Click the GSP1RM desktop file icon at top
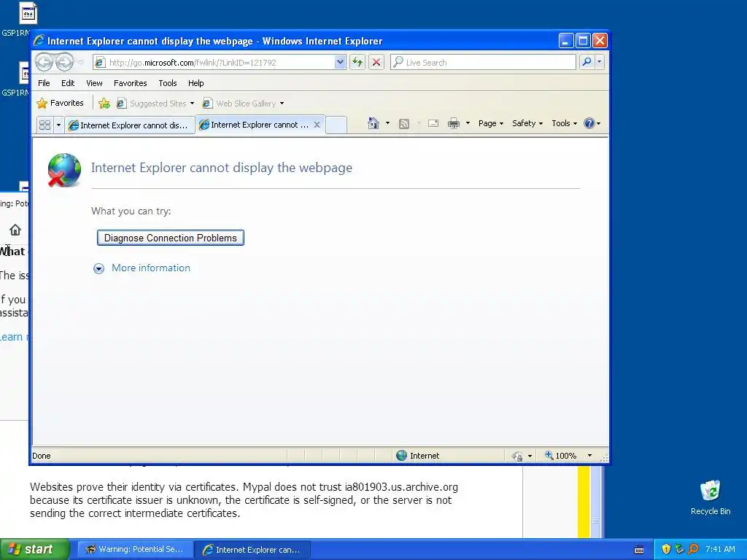Viewport: 747px width, 560px height. click(x=28, y=13)
